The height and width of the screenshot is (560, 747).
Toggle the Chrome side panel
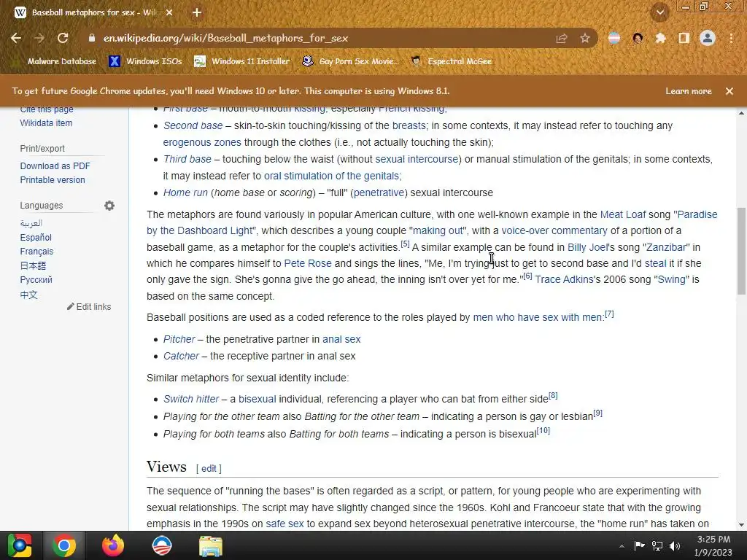click(x=684, y=38)
